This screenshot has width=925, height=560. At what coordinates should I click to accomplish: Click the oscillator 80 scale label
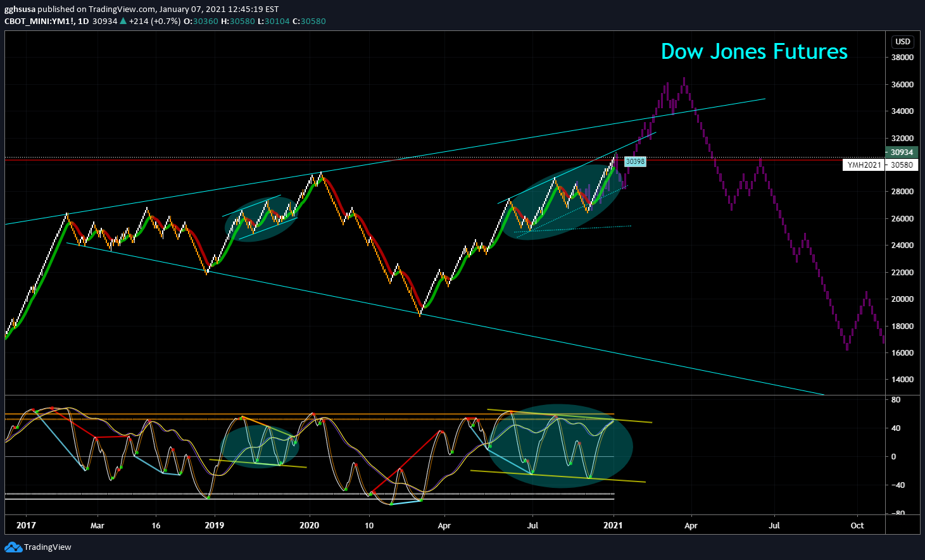tap(896, 400)
